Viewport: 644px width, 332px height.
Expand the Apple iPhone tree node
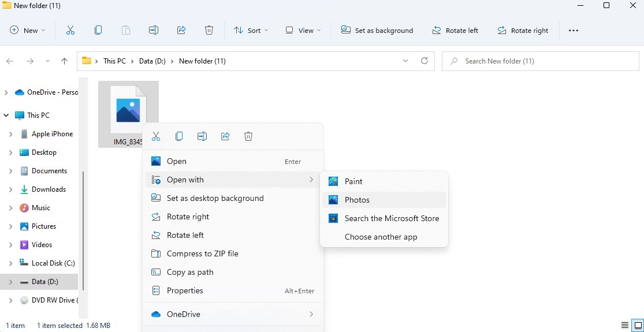pyautogui.click(x=10, y=134)
